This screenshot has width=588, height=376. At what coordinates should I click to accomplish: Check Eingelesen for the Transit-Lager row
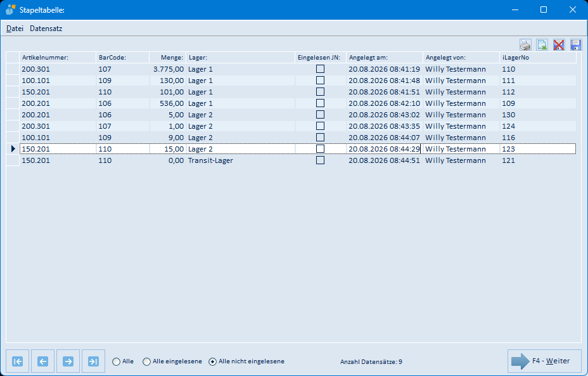coord(320,160)
